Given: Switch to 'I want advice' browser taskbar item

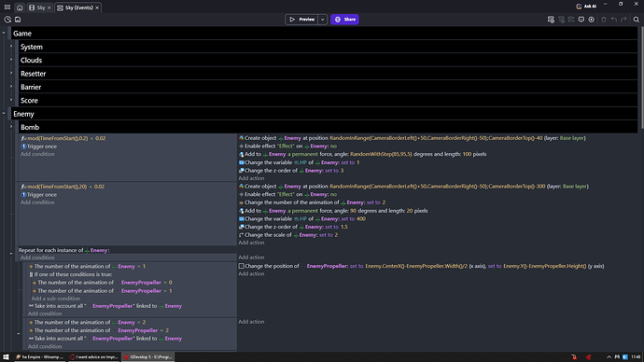Looking at the screenshot, I should pyautogui.click(x=93, y=356).
